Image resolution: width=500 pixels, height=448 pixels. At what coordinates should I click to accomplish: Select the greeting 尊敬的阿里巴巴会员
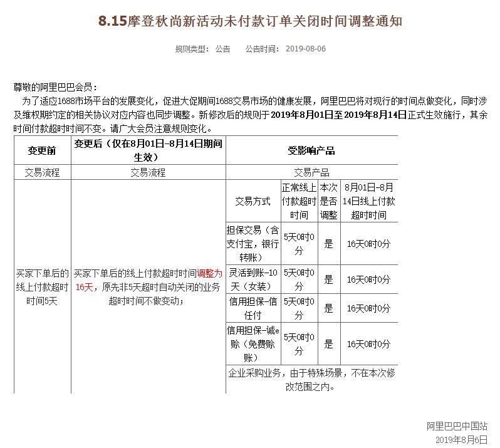[55, 87]
